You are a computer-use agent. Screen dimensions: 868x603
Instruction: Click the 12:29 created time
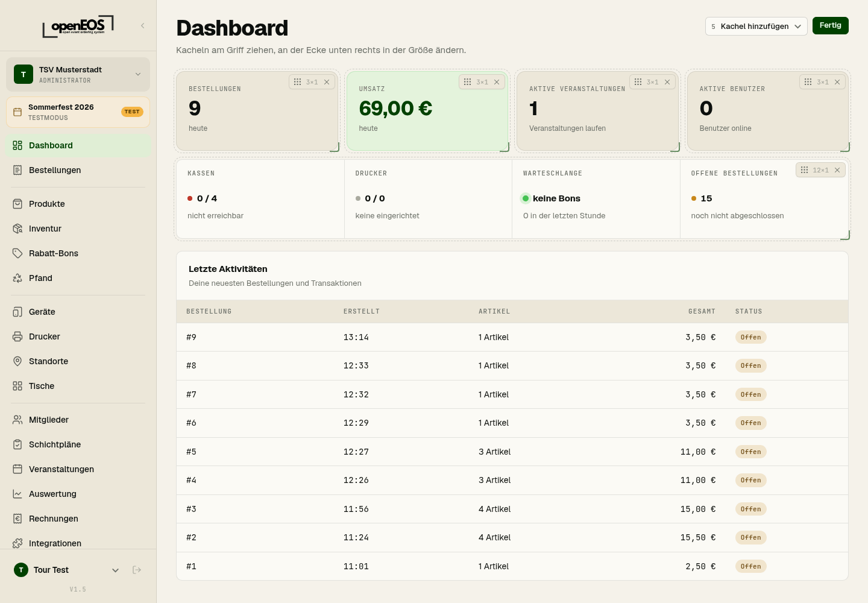(x=356, y=423)
